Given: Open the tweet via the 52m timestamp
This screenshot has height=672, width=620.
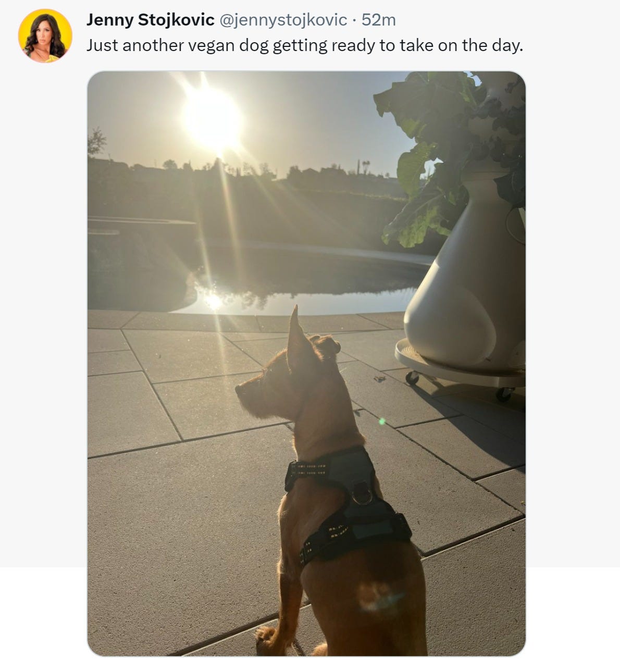Looking at the screenshot, I should click(x=379, y=20).
